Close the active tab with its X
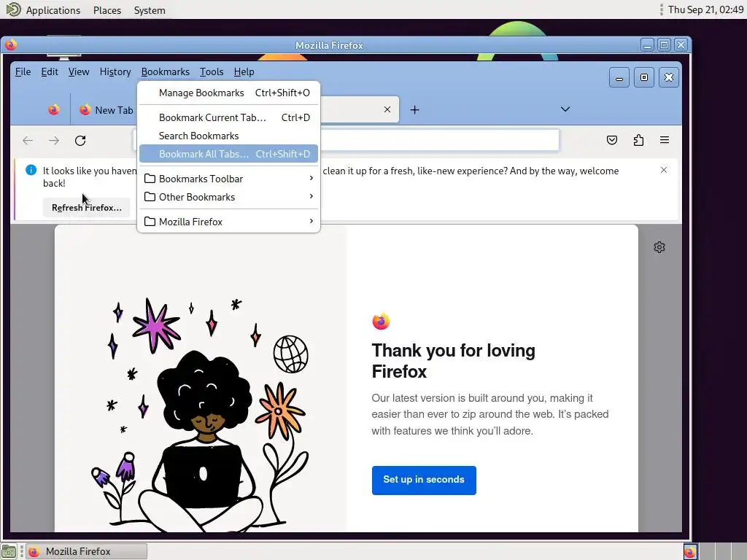The width and height of the screenshot is (747, 560). [387, 109]
